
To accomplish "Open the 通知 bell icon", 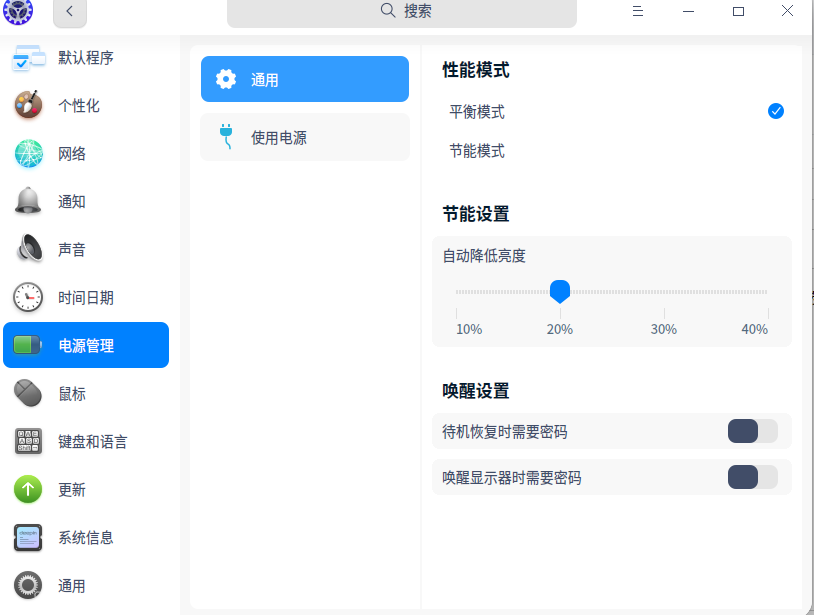I will tap(28, 201).
